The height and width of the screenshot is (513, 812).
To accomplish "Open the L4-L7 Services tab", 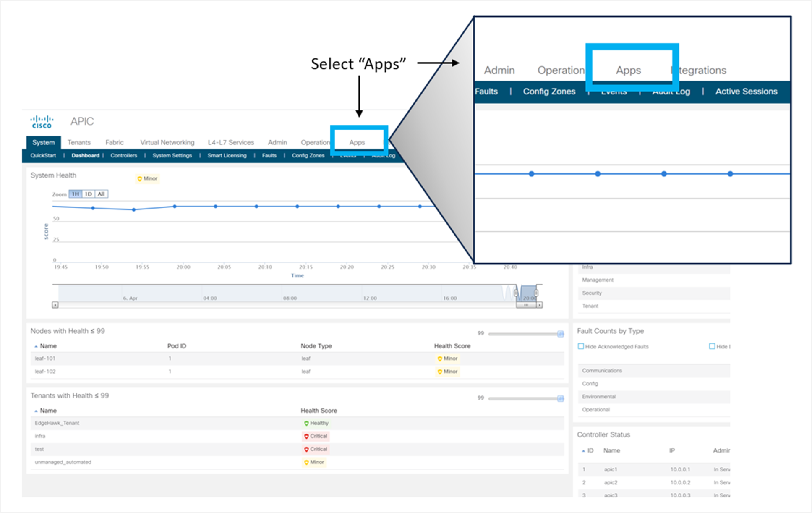I will 231,142.
